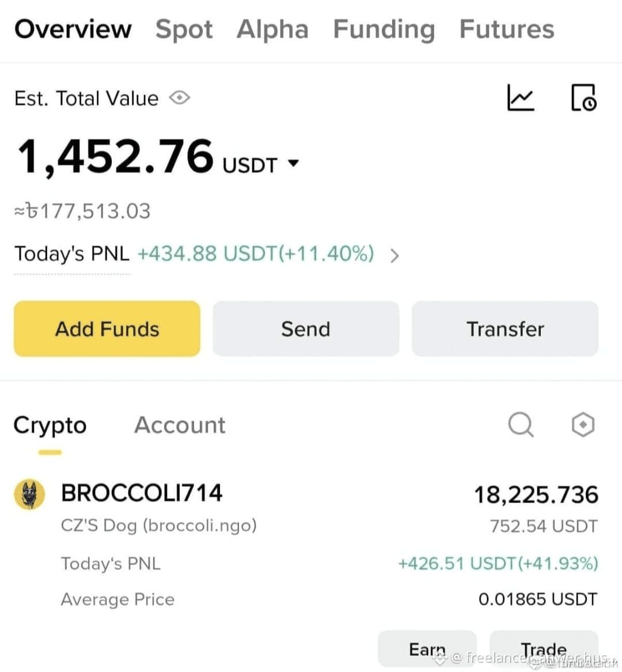Tap the crypto search magnifier icon
The width and height of the screenshot is (622, 672).
(x=521, y=425)
